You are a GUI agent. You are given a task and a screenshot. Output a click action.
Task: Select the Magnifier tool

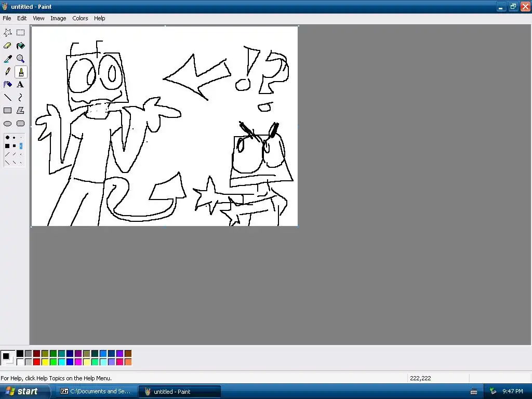[21, 59]
